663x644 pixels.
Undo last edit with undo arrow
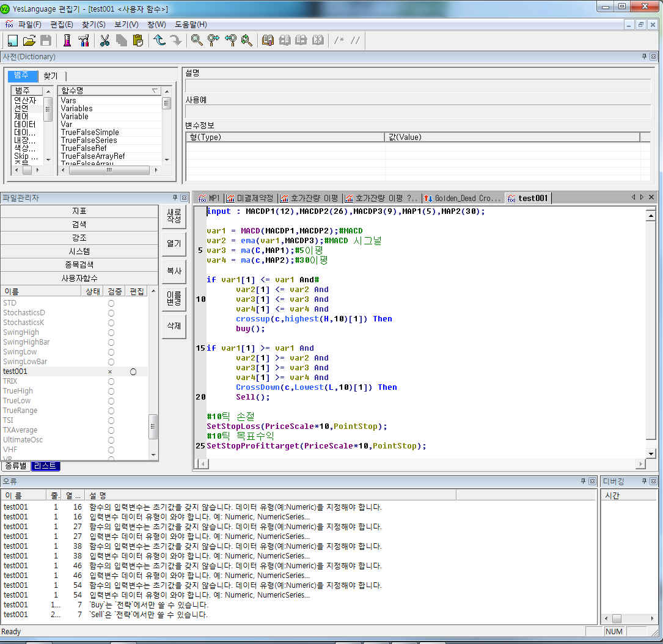tap(159, 40)
